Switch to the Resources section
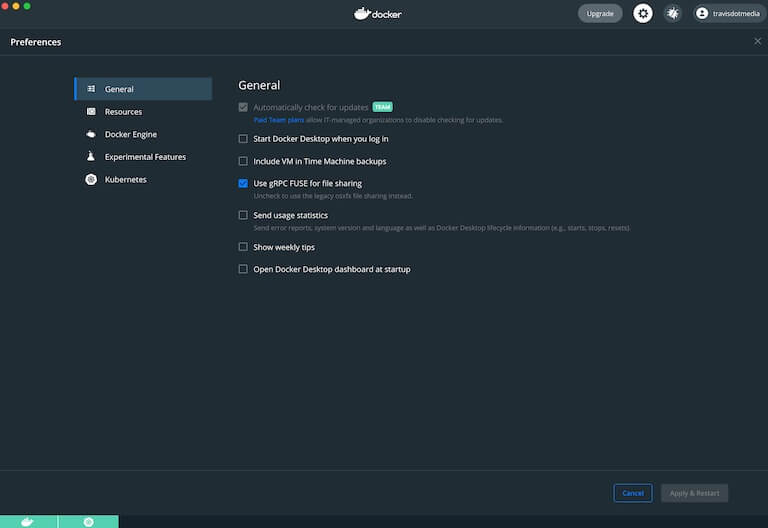This screenshot has width=768, height=528. [143, 111]
